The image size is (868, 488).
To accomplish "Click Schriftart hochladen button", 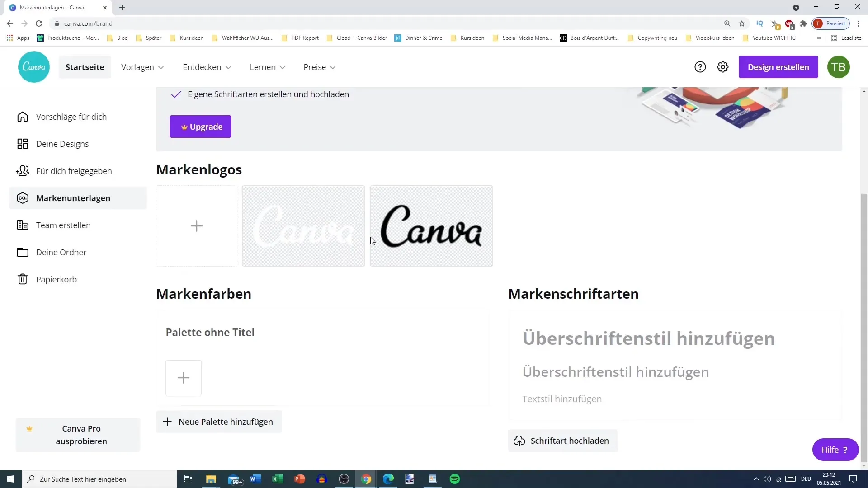I will pyautogui.click(x=563, y=441).
